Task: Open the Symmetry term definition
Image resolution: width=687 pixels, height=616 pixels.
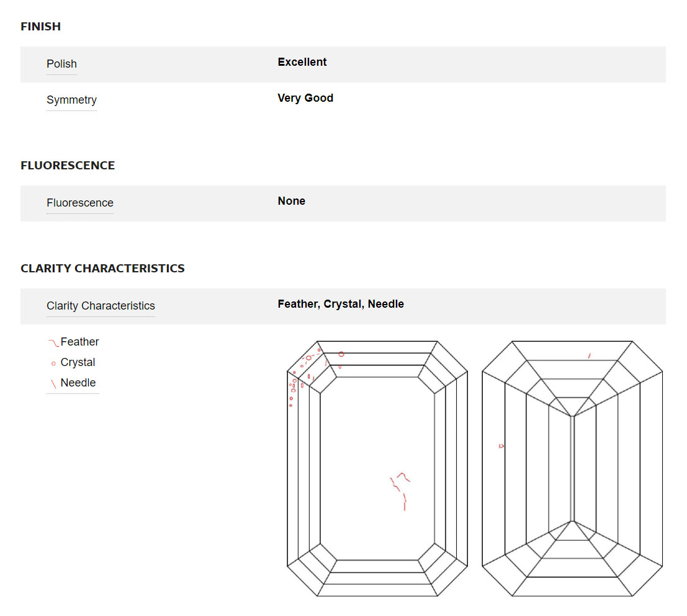Action: (71, 100)
